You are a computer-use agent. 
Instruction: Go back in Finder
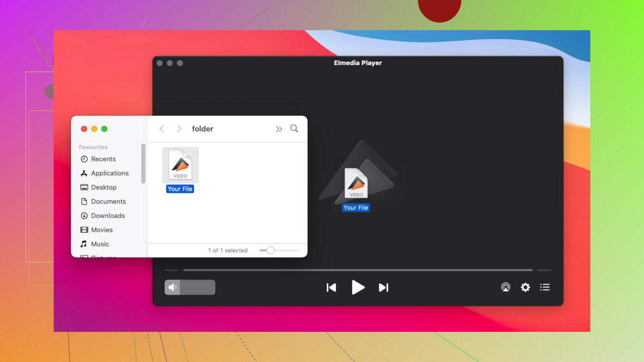pos(161,129)
